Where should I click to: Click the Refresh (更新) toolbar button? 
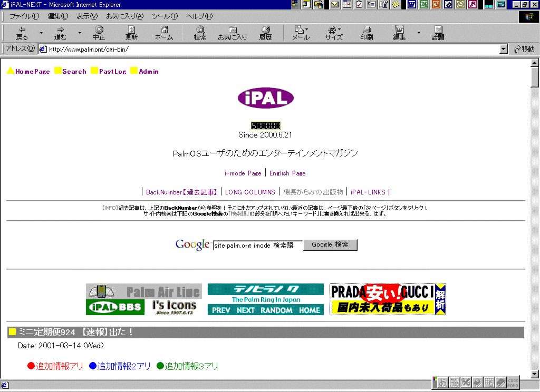[131, 33]
